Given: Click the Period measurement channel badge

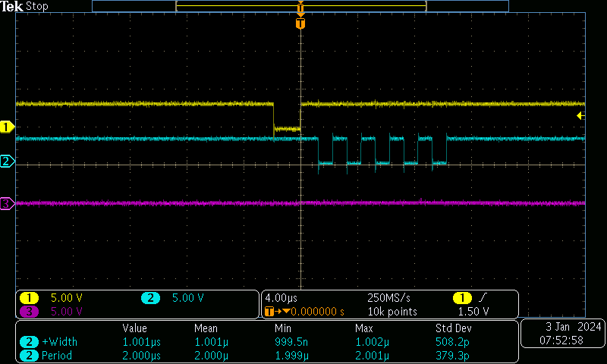Looking at the screenshot, I should pyautogui.click(x=29, y=356).
